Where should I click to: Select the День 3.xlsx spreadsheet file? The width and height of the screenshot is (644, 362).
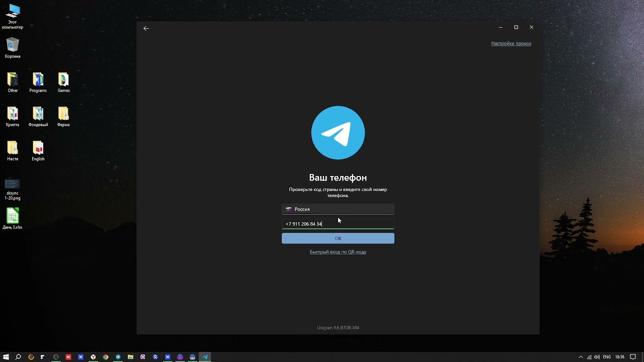pyautogui.click(x=13, y=219)
